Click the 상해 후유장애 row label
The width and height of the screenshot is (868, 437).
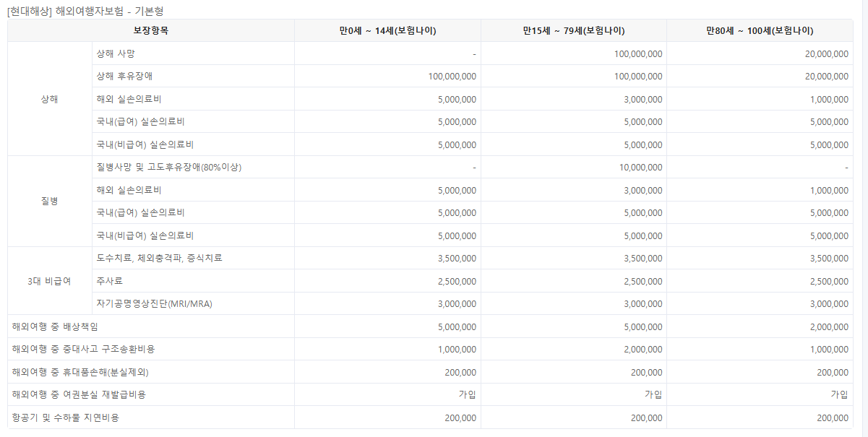[x=124, y=76]
